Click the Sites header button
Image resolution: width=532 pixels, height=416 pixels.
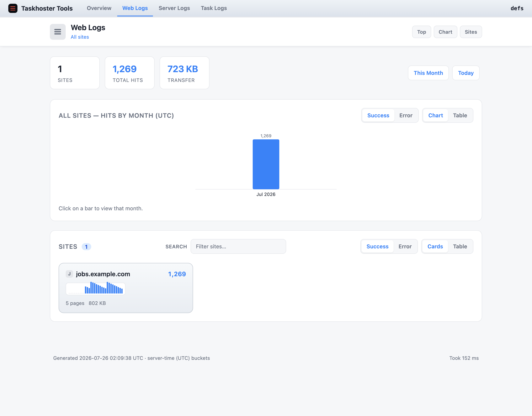(471, 32)
